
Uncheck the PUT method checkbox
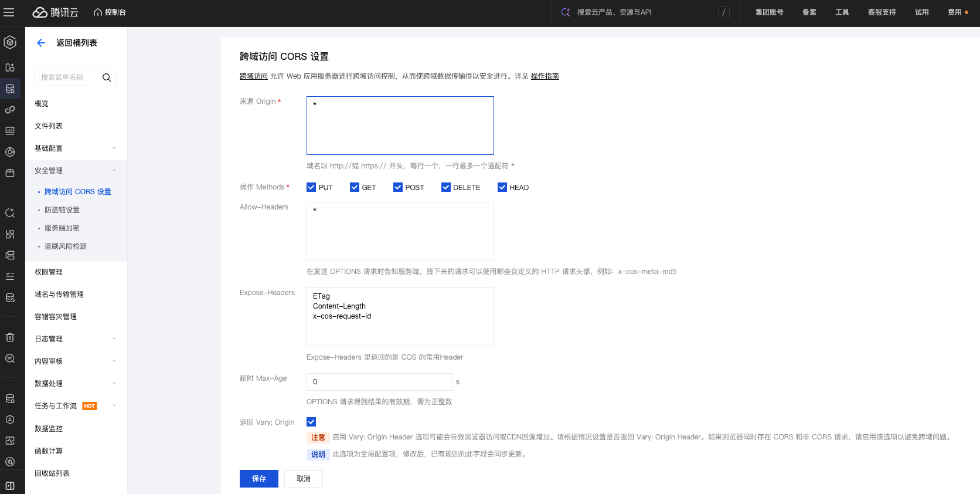click(311, 187)
